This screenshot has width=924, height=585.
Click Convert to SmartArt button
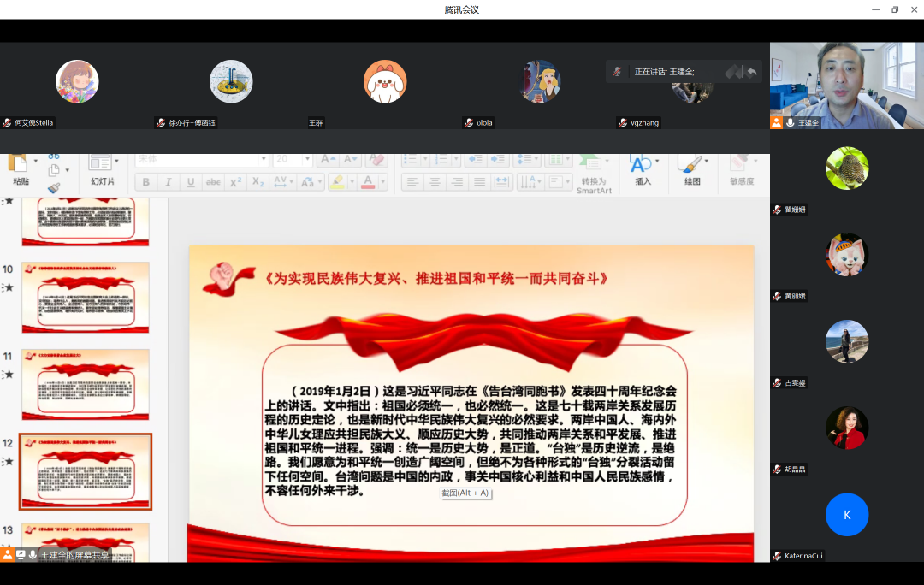(x=592, y=174)
